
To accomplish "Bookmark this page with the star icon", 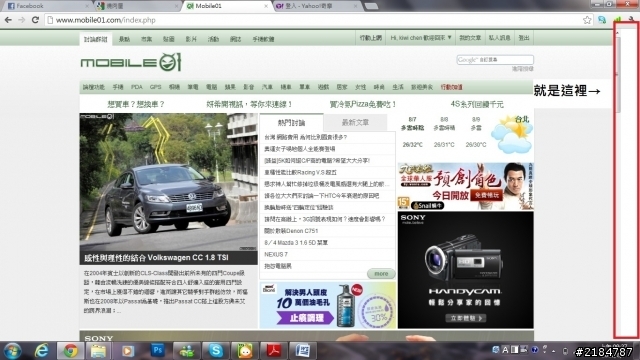I will 587,20.
